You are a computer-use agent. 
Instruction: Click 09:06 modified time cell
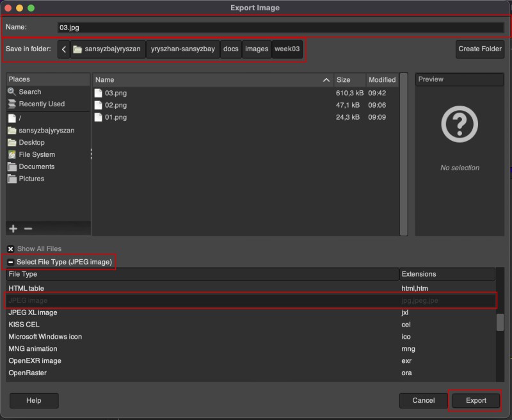377,105
